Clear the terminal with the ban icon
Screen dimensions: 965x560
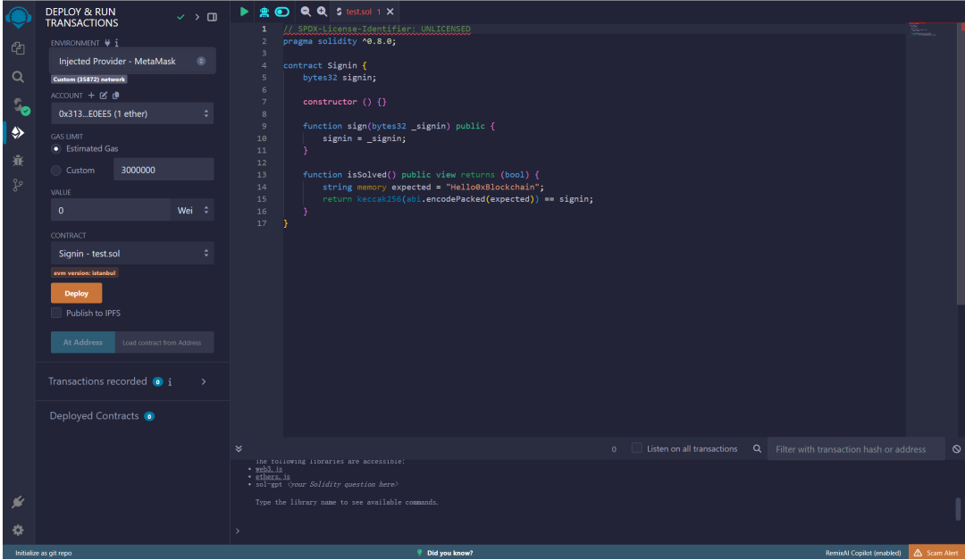coord(956,448)
